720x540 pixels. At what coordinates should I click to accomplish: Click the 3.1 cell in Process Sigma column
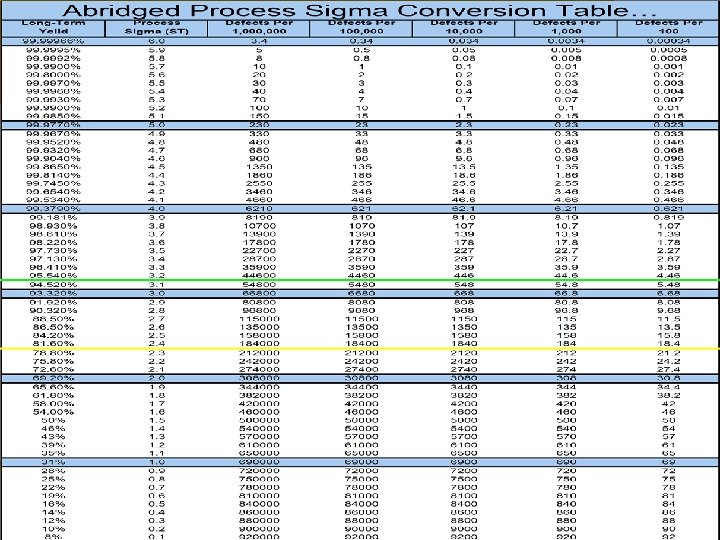pos(157,285)
